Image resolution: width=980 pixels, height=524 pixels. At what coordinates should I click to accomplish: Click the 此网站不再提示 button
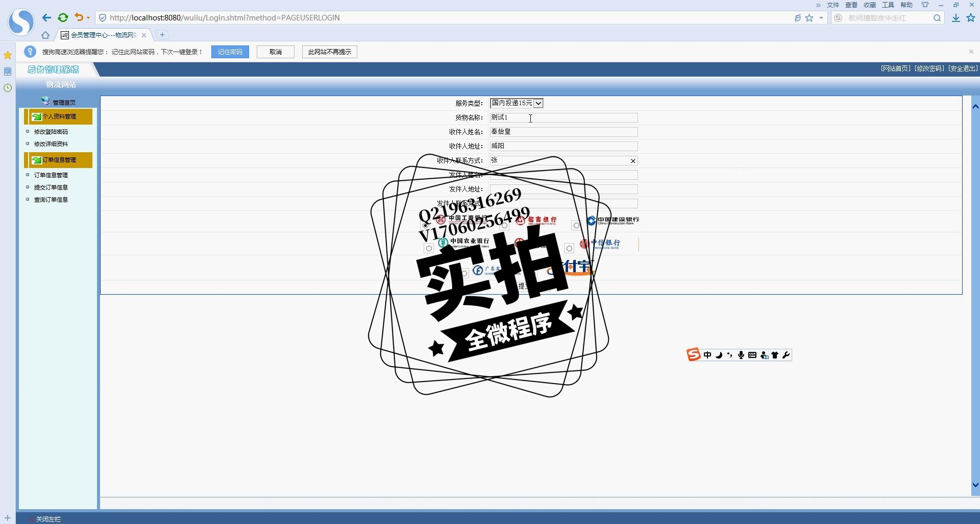coord(330,52)
